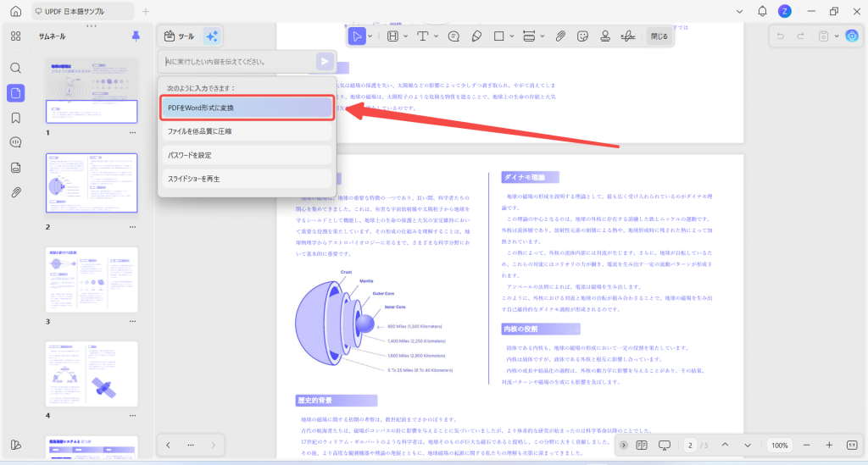Open more options for page 1 thumbnail
Image resolution: width=868 pixels, height=465 pixels.
point(132,133)
